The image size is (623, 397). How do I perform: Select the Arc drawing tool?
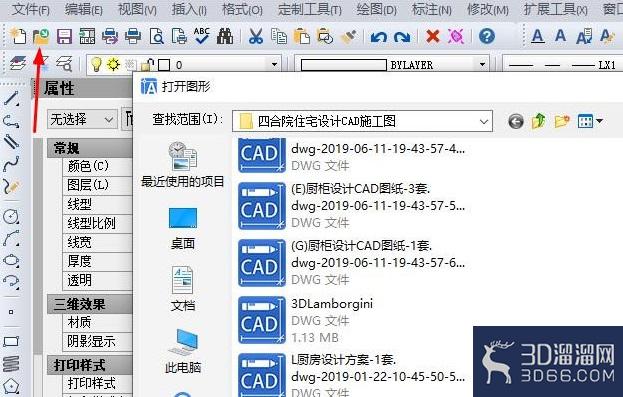coord(11,238)
